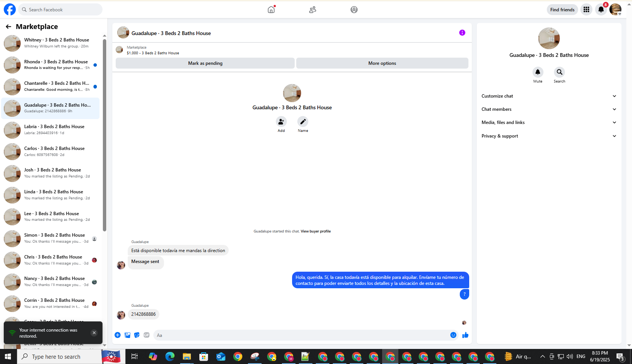The height and width of the screenshot is (364, 632).
Task: Search within the Guadalupe conversation
Action: [x=559, y=72]
